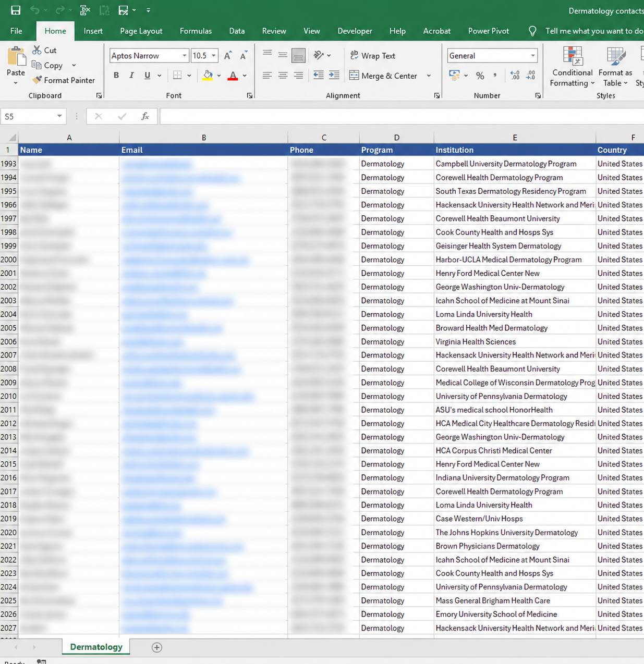Open Customize Quick Access Toolbar arrow
644x664 pixels.
[x=148, y=10]
